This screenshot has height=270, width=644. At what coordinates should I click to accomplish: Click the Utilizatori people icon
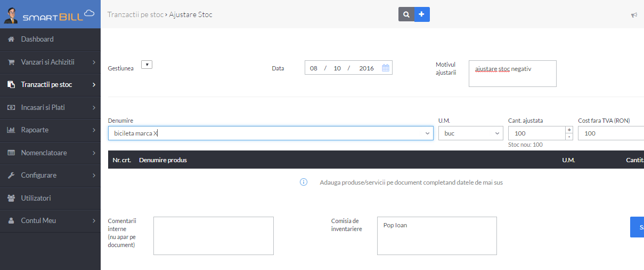pos(11,198)
